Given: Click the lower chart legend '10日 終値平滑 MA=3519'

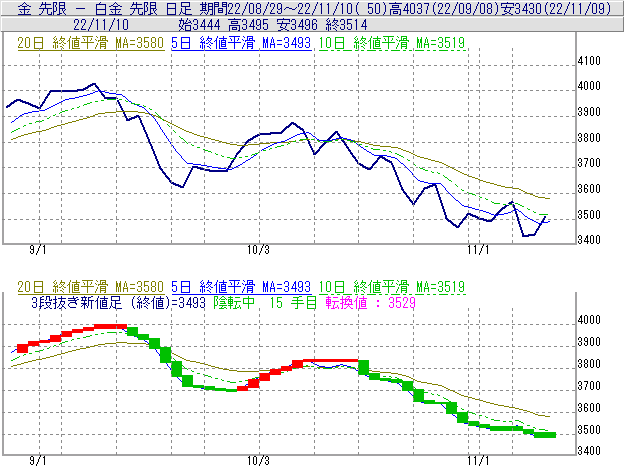Looking at the screenshot, I should coord(392,287).
